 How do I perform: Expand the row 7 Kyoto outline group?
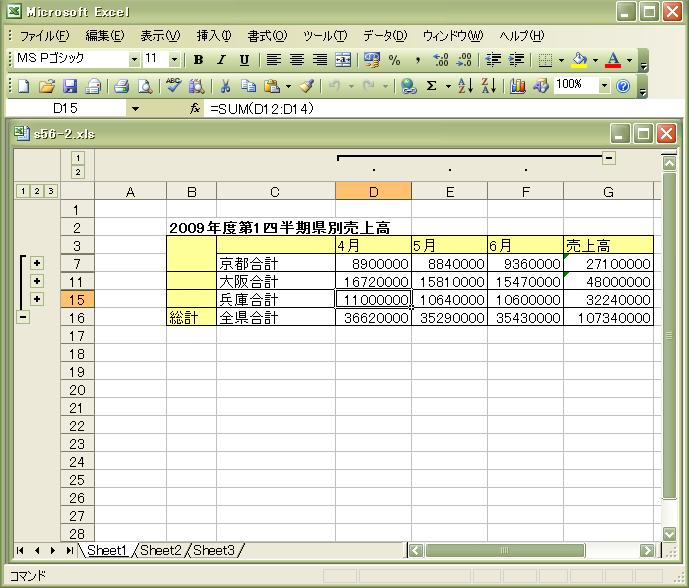pyautogui.click(x=37, y=263)
